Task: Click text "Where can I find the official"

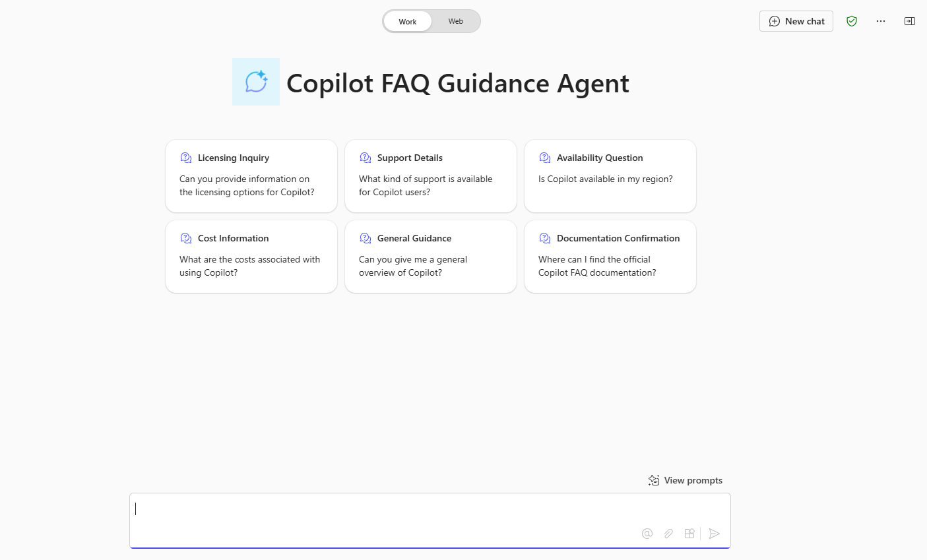Action: [x=594, y=259]
